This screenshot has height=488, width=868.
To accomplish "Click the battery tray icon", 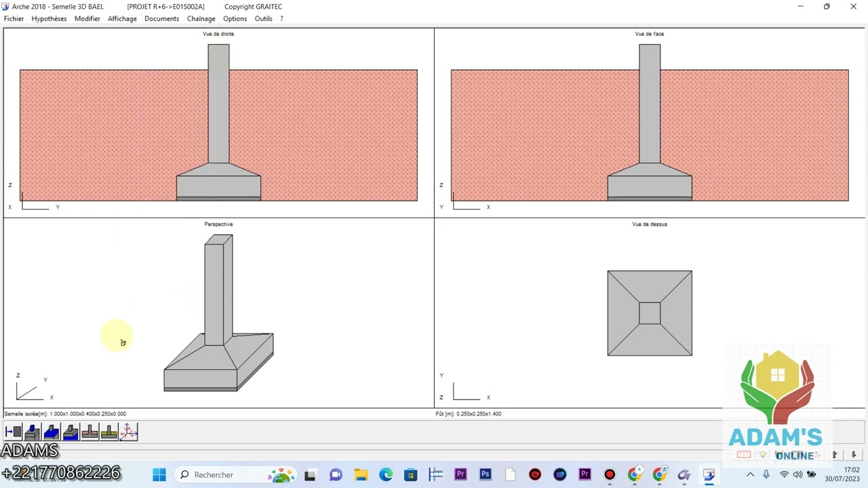I will coord(811,474).
